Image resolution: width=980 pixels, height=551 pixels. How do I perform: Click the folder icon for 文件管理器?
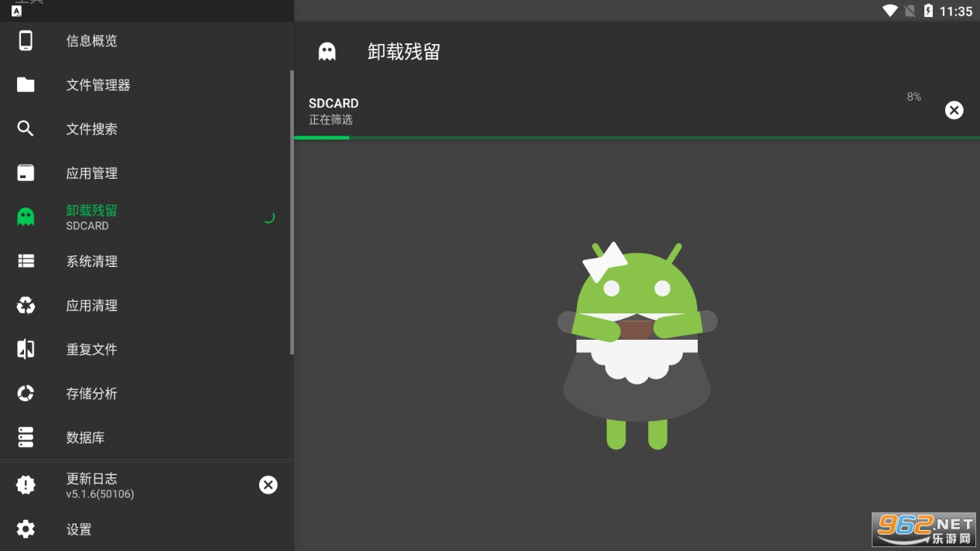coord(26,84)
